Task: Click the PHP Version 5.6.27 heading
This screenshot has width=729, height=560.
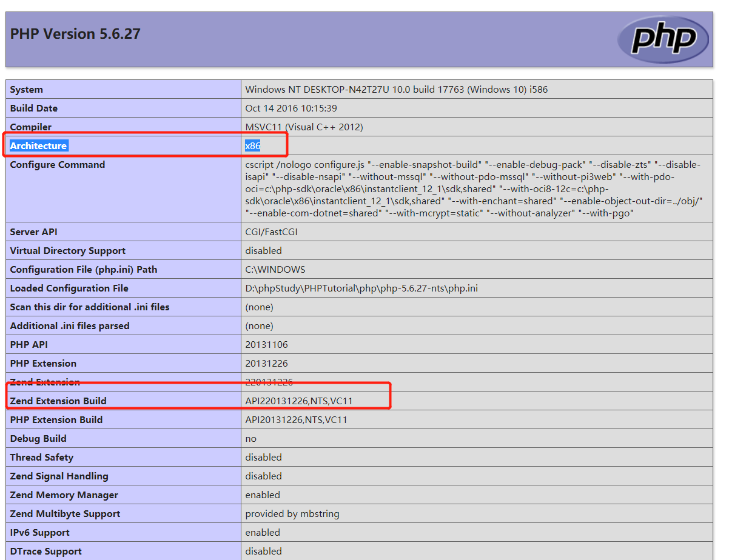Action: point(75,34)
